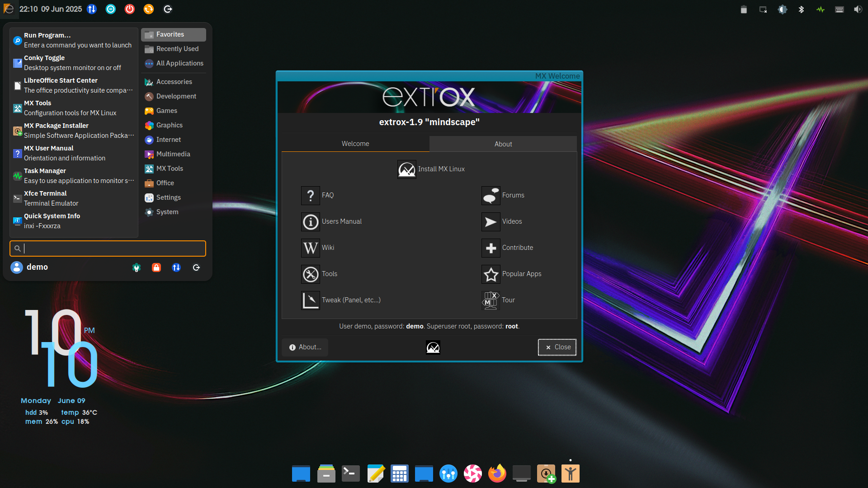The width and height of the screenshot is (868, 488).
Task: Switch to the Welcome tab
Action: (x=355, y=144)
